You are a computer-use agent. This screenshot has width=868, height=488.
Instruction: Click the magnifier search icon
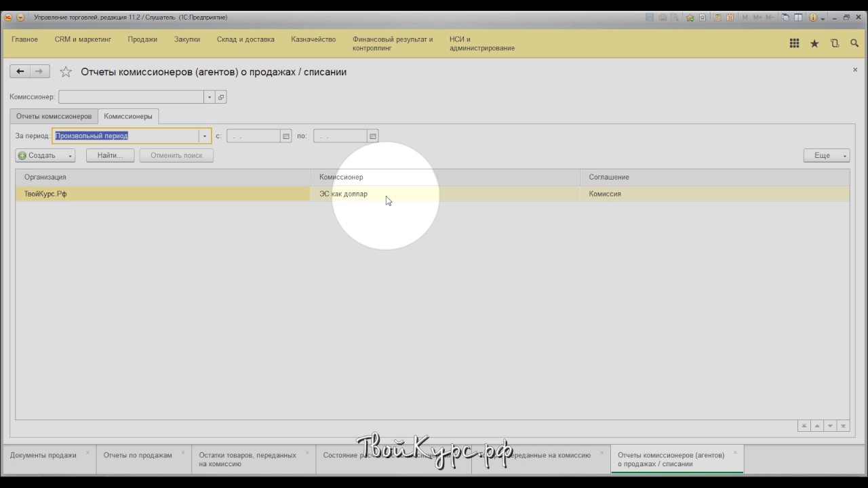[854, 43]
